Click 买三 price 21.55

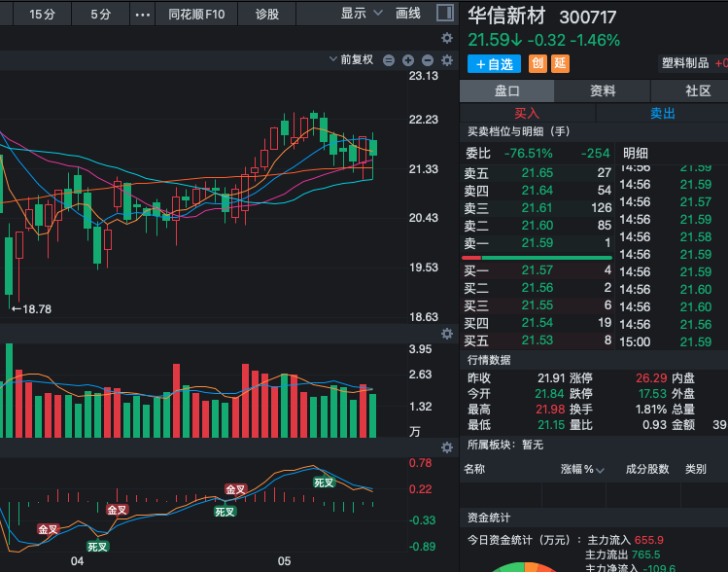pyautogui.click(x=537, y=305)
